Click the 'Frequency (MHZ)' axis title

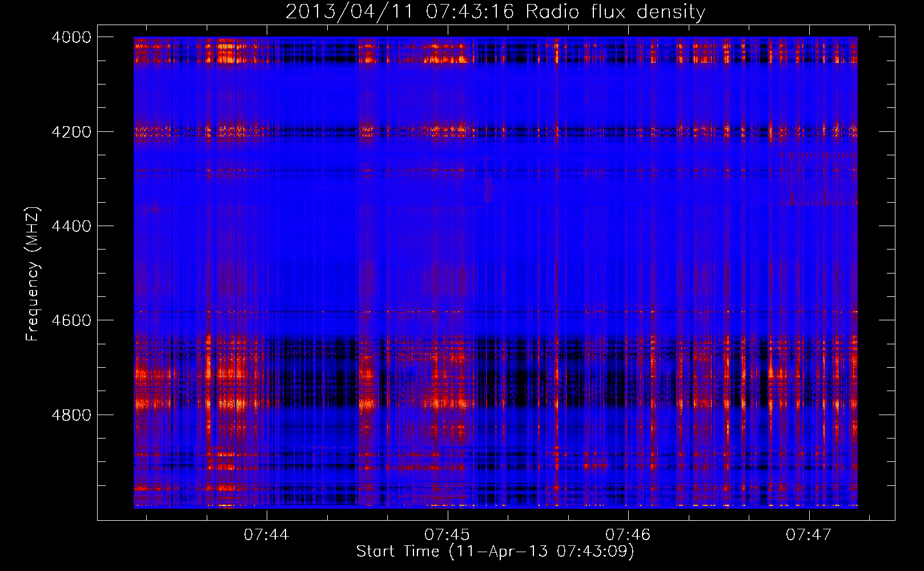tap(33, 274)
